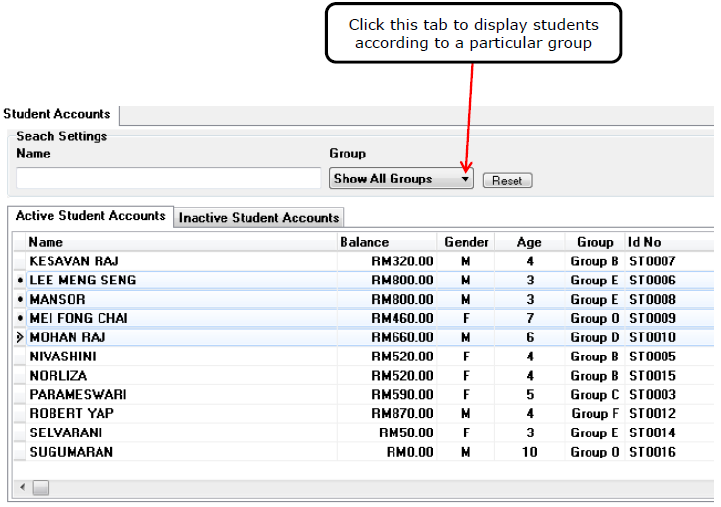Screen dimensions: 721x507
Task: Click the Group column header
Action: (x=595, y=242)
